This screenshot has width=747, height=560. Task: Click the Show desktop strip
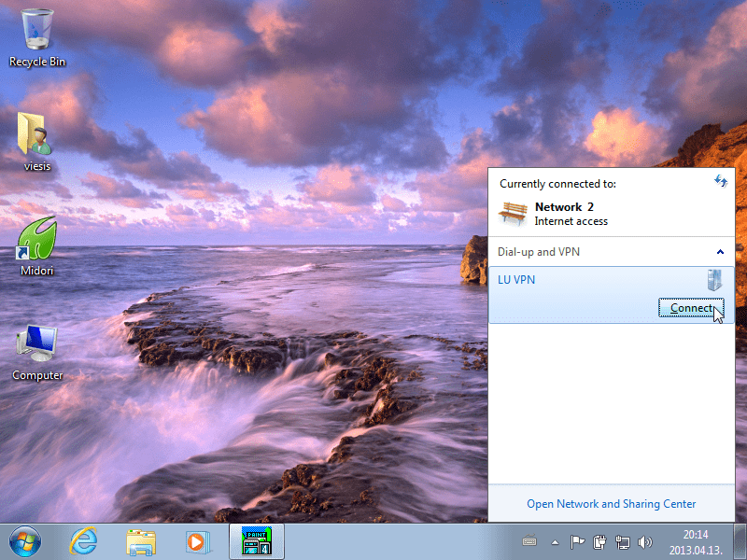tap(740, 541)
